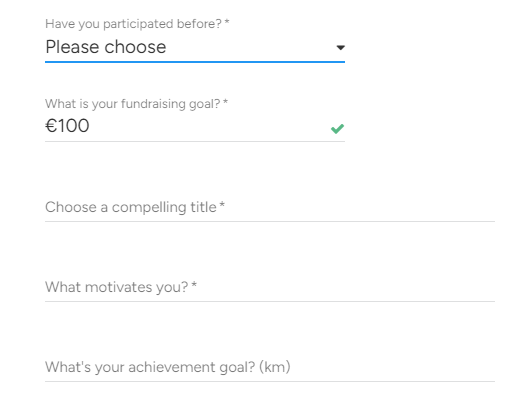The height and width of the screenshot is (393, 529).
Task: Click the asterisk after 'What motivates you?'
Action: point(194,284)
